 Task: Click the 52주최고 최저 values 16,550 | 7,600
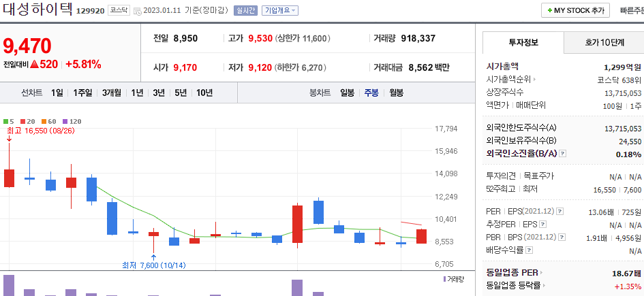[x=617, y=190]
